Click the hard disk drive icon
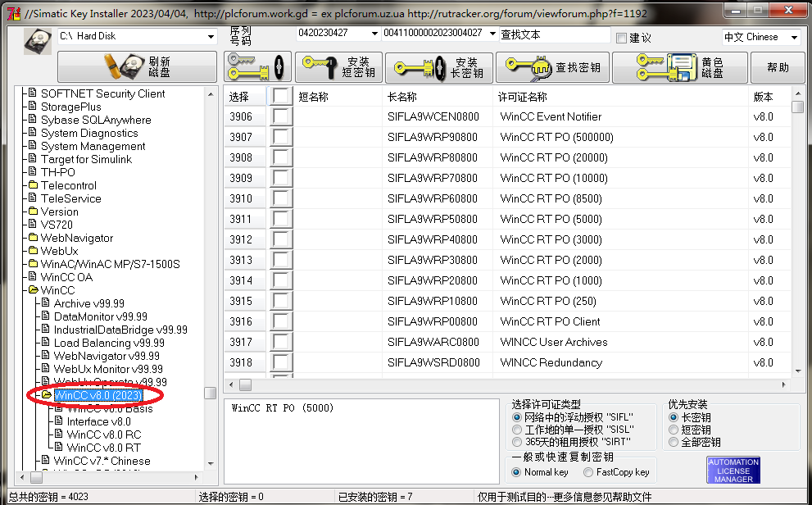Image resolution: width=812 pixels, height=505 pixels. (37, 40)
